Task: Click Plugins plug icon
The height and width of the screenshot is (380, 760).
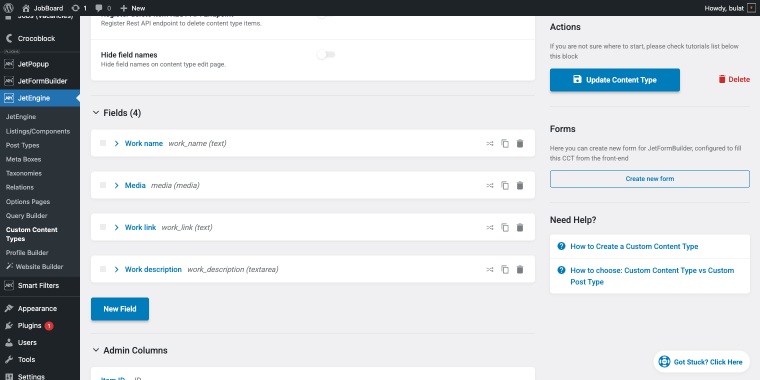Action: (x=9, y=326)
